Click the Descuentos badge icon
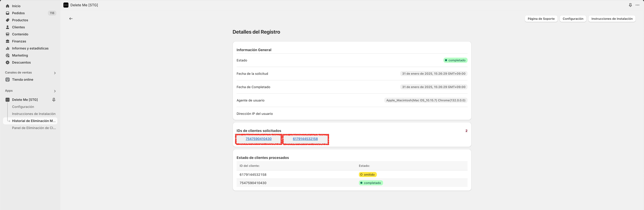 coord(8,62)
